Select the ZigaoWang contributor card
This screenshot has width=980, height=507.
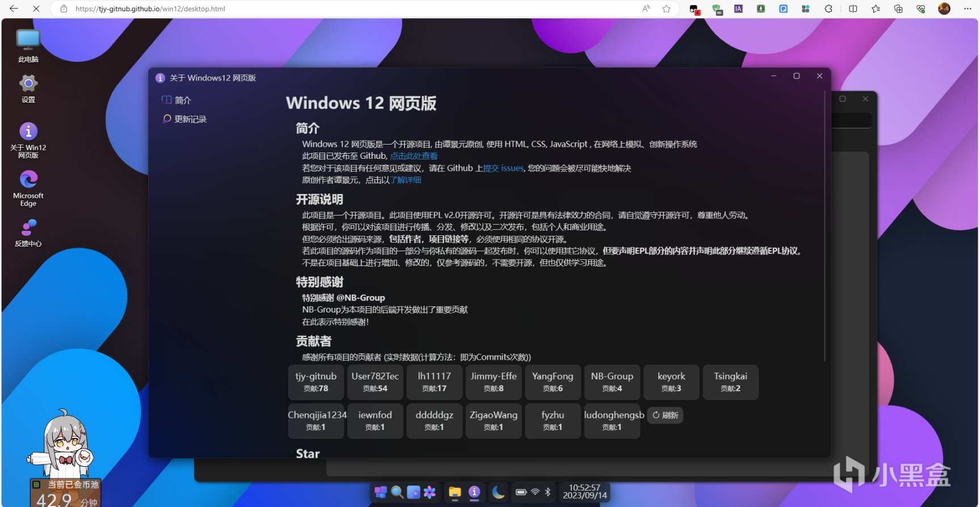pyautogui.click(x=494, y=421)
